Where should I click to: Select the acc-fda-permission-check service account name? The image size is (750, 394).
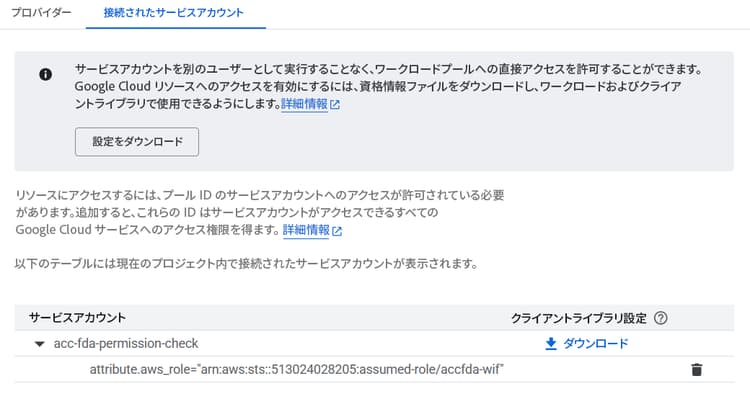126,343
